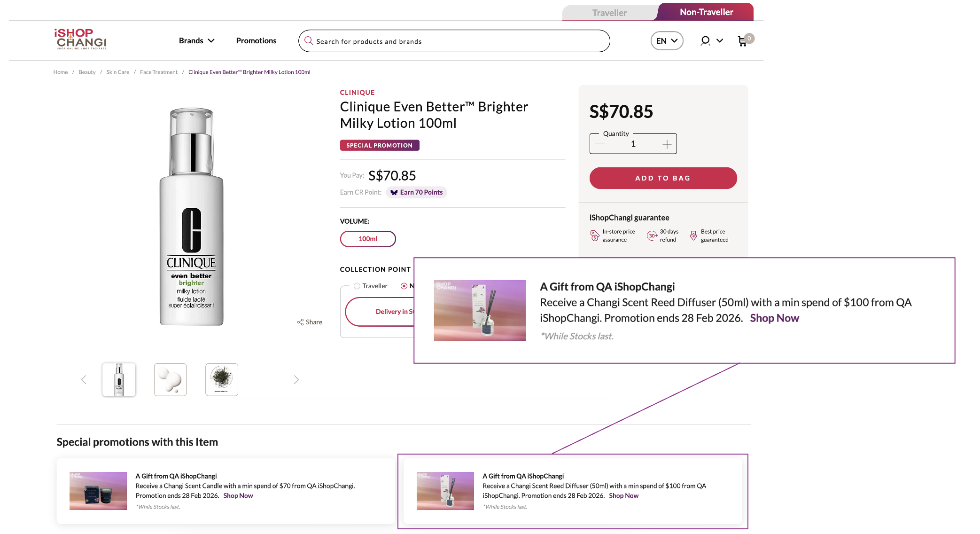This screenshot has height=534, width=980.
Task: Expand the account chevron dropdown
Action: [719, 41]
